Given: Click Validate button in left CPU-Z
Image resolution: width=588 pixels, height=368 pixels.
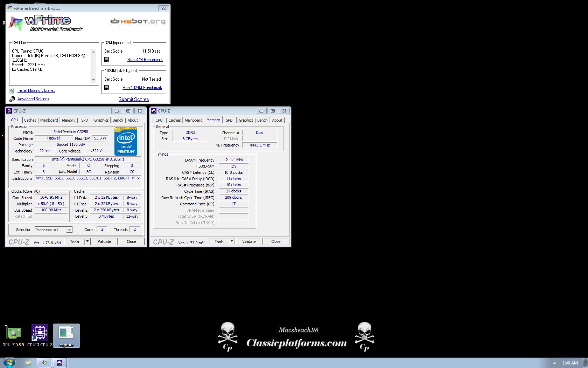Looking at the screenshot, I should click(x=104, y=241).
